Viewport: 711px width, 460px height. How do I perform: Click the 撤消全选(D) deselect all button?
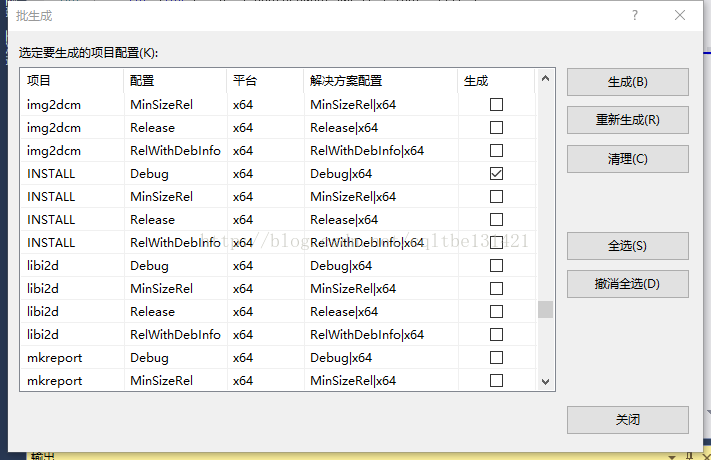point(628,284)
